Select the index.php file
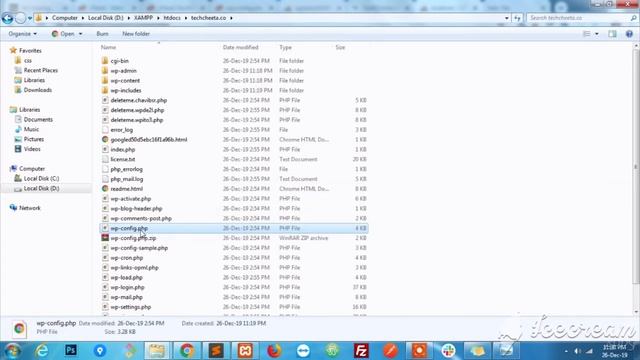This screenshot has height=360, width=640. pos(122,149)
